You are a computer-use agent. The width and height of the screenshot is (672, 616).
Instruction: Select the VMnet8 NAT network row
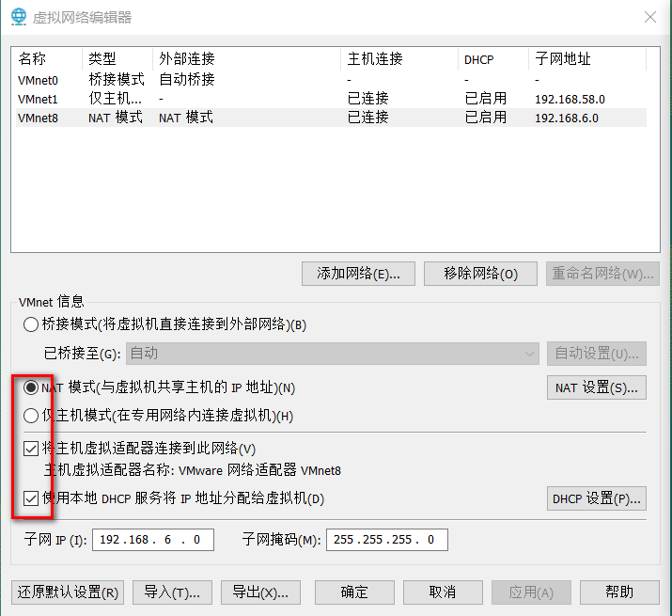[x=39, y=118]
